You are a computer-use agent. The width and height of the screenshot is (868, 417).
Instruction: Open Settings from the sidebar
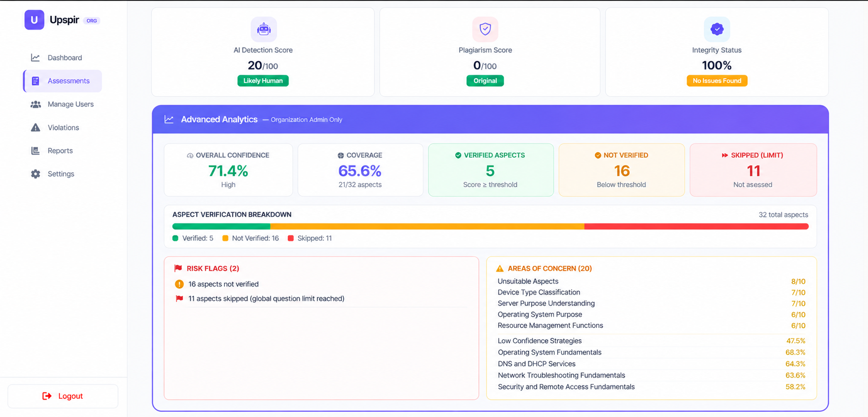62,174
